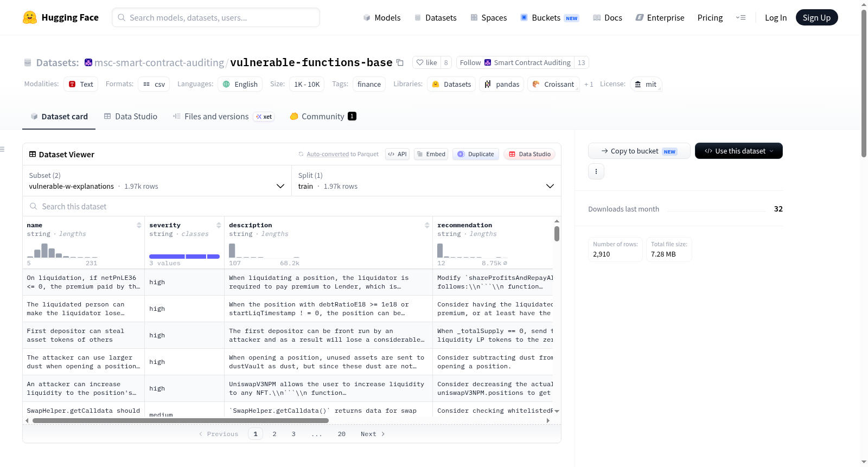Open Data Studio from viewer header
The width and height of the screenshot is (868, 467).
[529, 154]
